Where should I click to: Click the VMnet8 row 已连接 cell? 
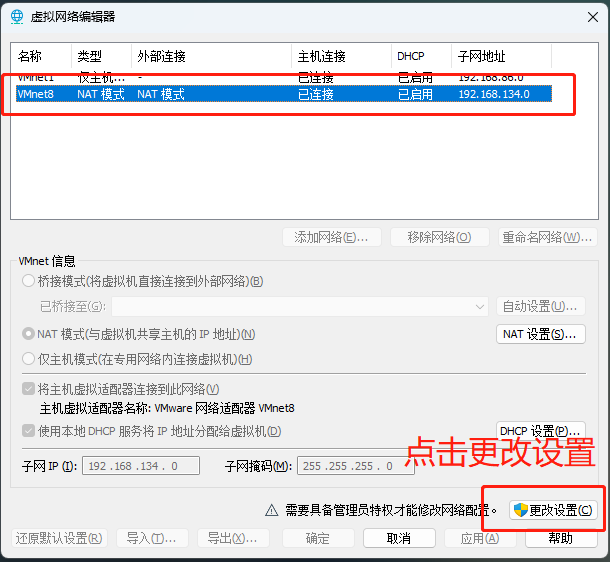click(x=316, y=94)
